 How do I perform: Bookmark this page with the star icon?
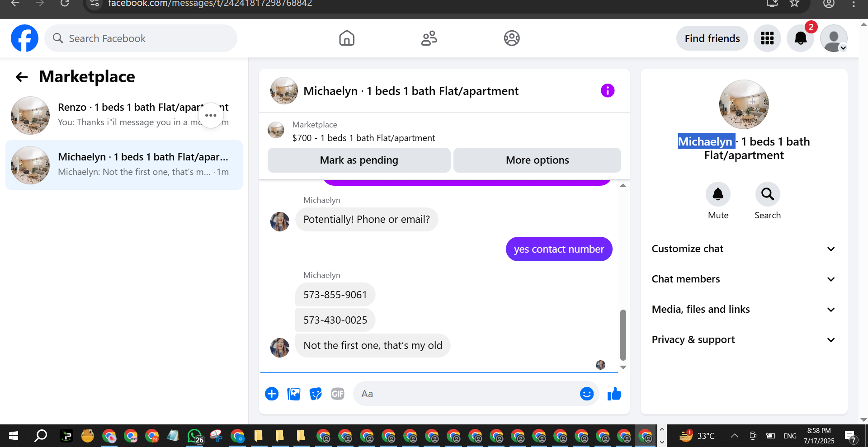coord(794,4)
